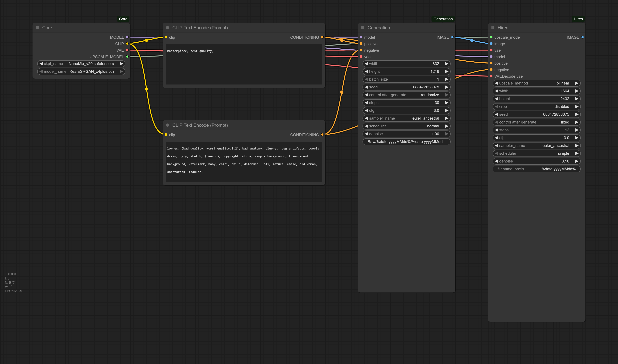
Task: Click the negative prompt CONDITIONING output port
Action: pyautogui.click(x=322, y=135)
